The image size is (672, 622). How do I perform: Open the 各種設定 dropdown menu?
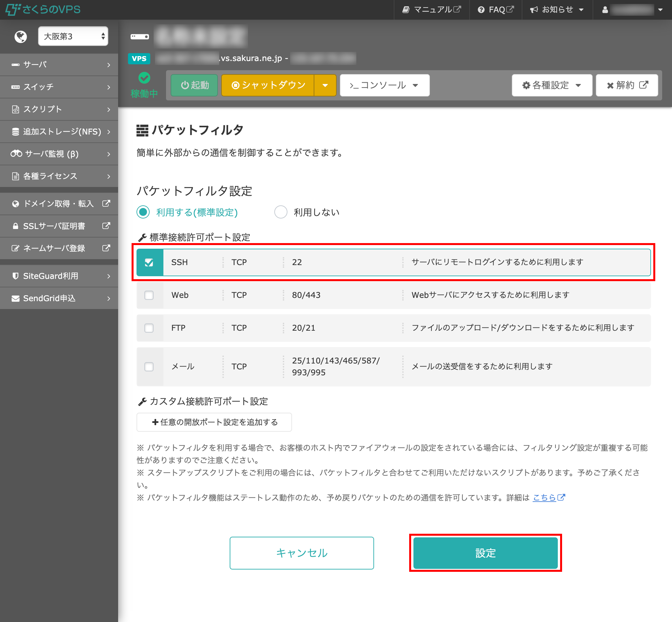coord(552,86)
